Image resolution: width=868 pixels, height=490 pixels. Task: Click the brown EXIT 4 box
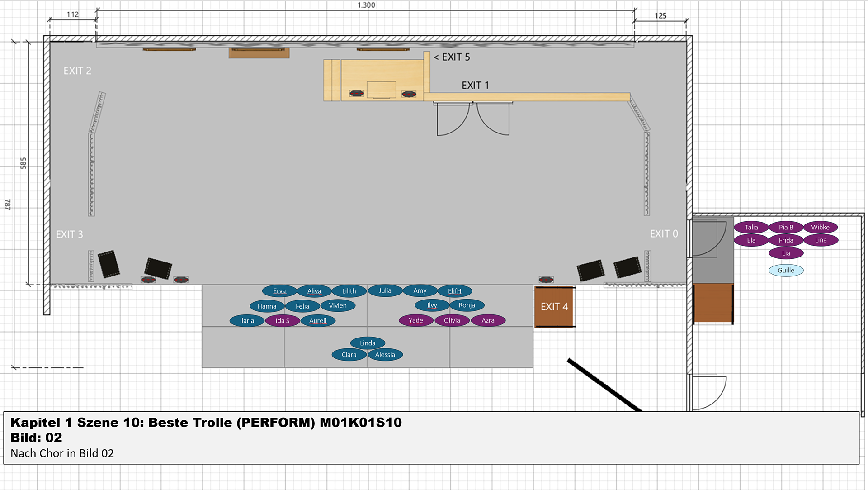click(x=554, y=307)
